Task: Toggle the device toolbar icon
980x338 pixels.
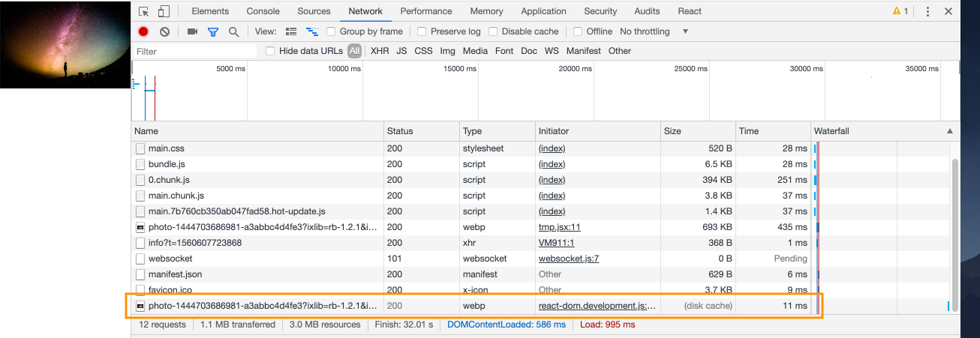Action: [164, 11]
